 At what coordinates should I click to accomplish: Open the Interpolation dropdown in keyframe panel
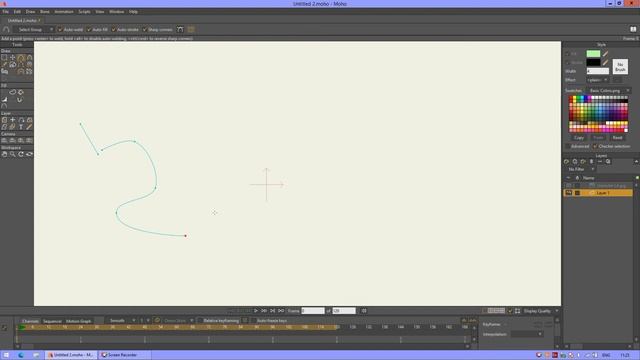(527, 334)
